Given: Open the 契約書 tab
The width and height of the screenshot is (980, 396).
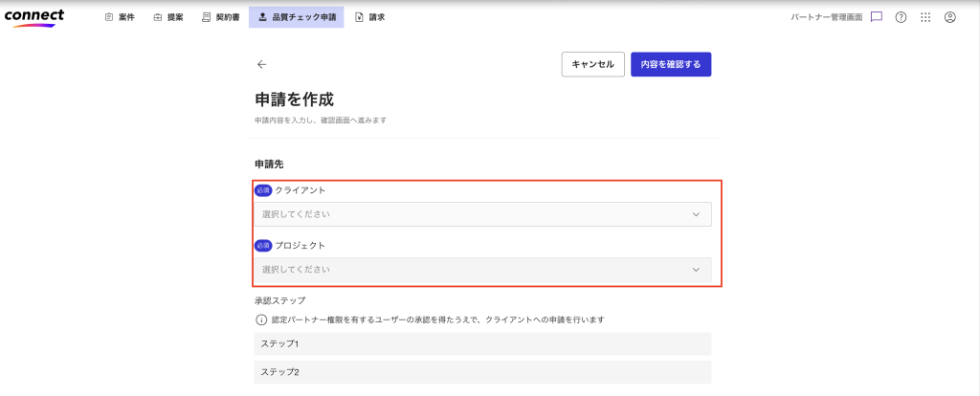Looking at the screenshot, I should tap(220, 17).
